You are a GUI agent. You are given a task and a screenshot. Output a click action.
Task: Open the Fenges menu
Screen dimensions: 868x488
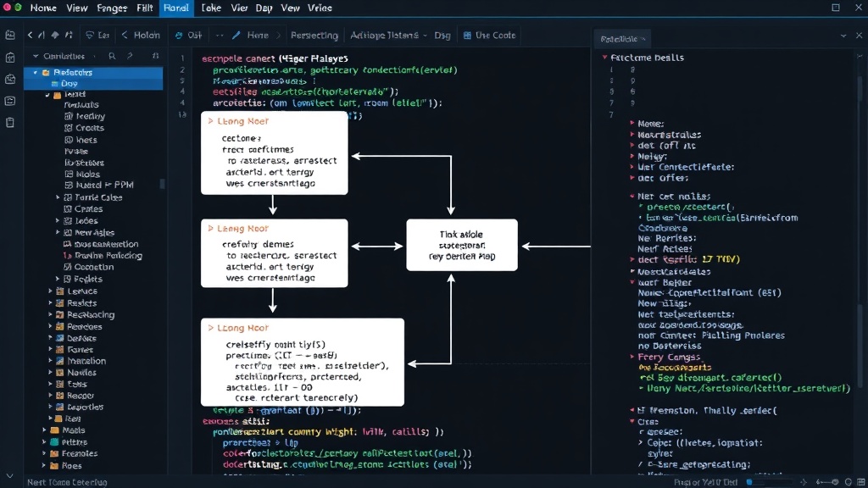(x=112, y=8)
